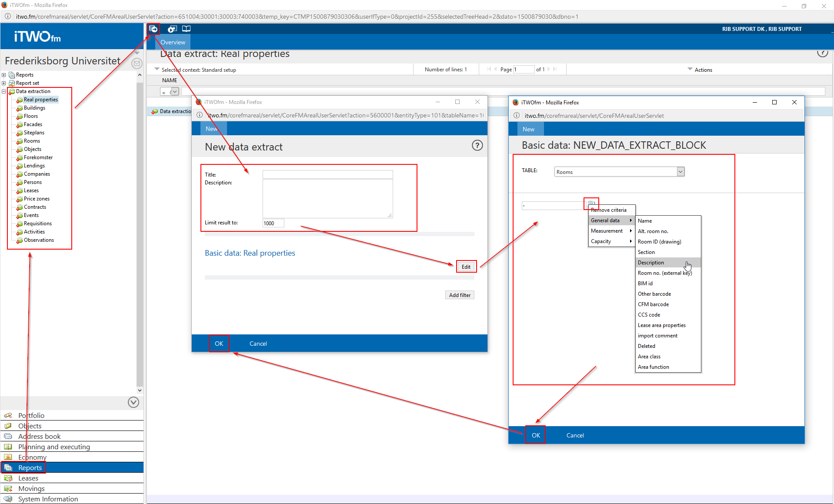Click the open book icon in top toolbar
Image resolution: width=834 pixels, height=504 pixels.
point(186,29)
